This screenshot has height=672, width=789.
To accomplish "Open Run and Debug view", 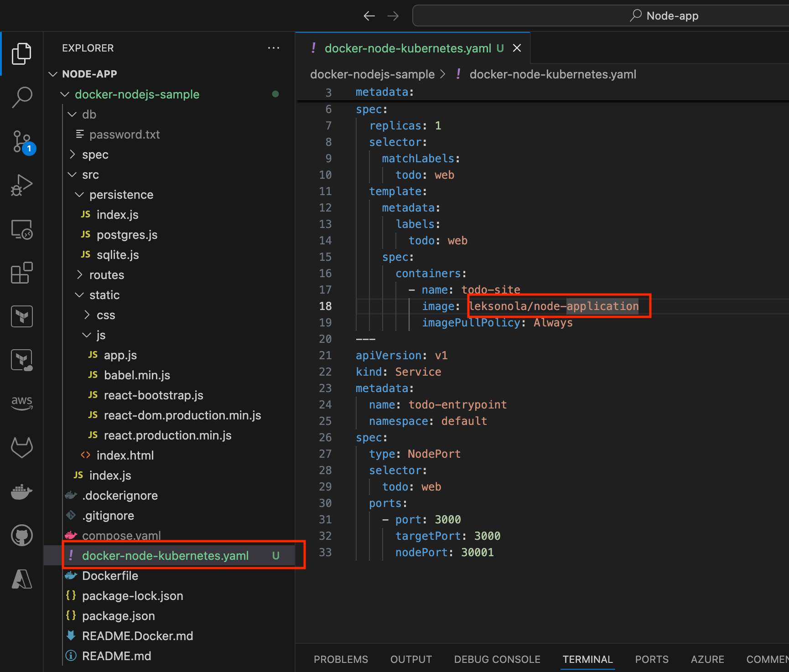I will pos(21,185).
